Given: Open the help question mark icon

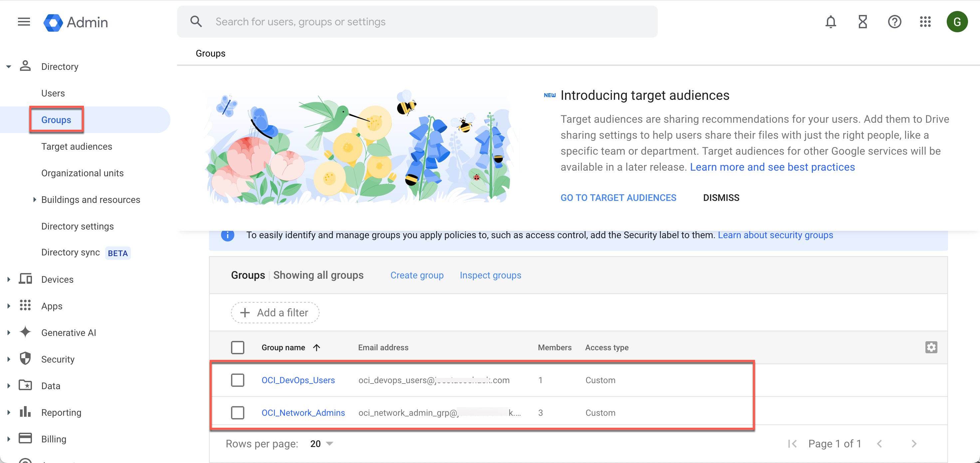Looking at the screenshot, I should point(894,22).
